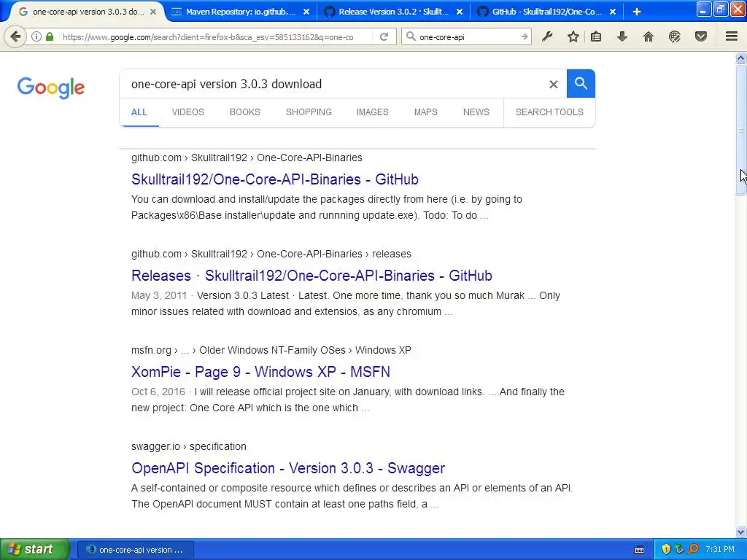Viewport: 747px width, 560px height.
Task: Open developer tools wrench icon
Action: coord(547,36)
